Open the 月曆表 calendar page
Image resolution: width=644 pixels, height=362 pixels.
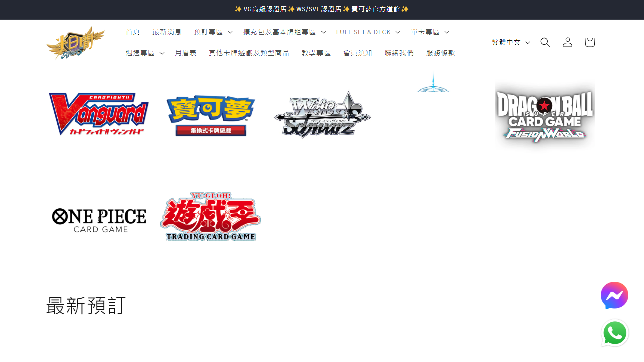tap(186, 53)
